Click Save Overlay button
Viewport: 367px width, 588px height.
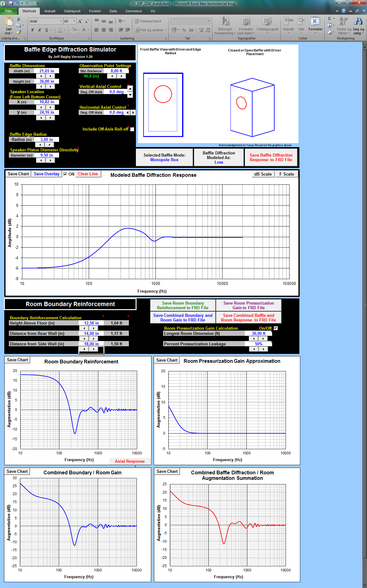pos(47,174)
